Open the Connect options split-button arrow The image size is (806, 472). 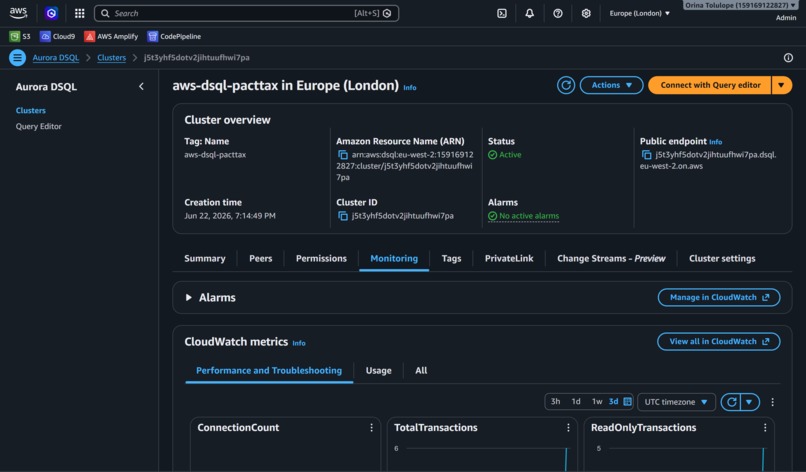click(781, 85)
